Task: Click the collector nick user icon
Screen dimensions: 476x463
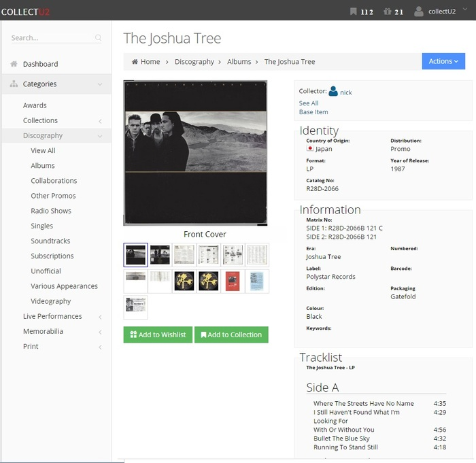Action: pos(333,91)
